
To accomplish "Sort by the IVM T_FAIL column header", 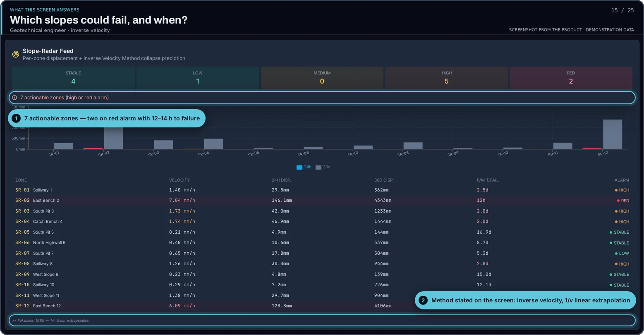I will [x=488, y=180].
